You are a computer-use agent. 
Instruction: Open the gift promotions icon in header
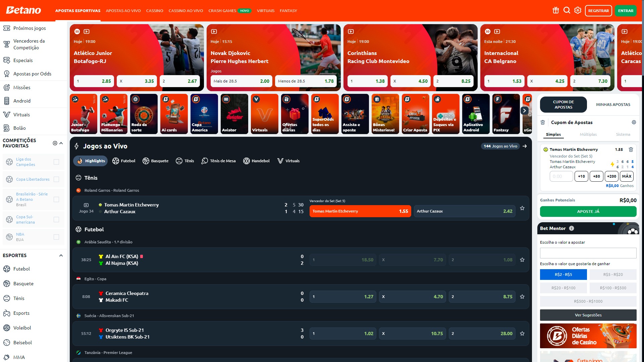click(x=556, y=10)
